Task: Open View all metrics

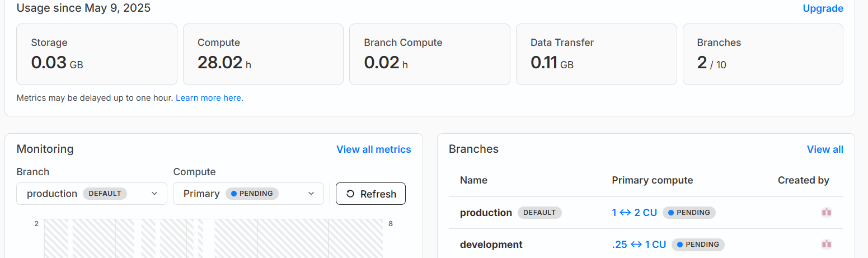Action: coord(373,149)
